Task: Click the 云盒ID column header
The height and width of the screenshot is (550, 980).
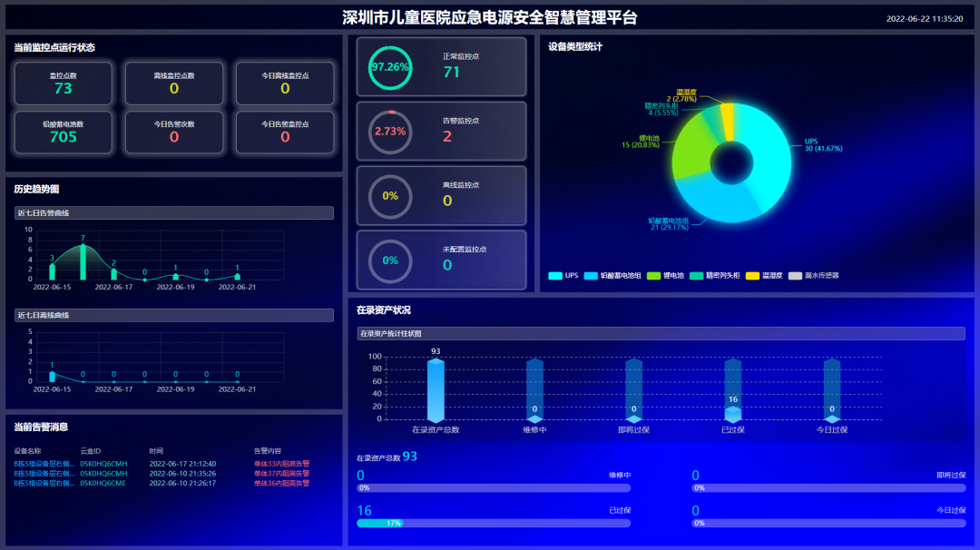Action: [x=91, y=451]
